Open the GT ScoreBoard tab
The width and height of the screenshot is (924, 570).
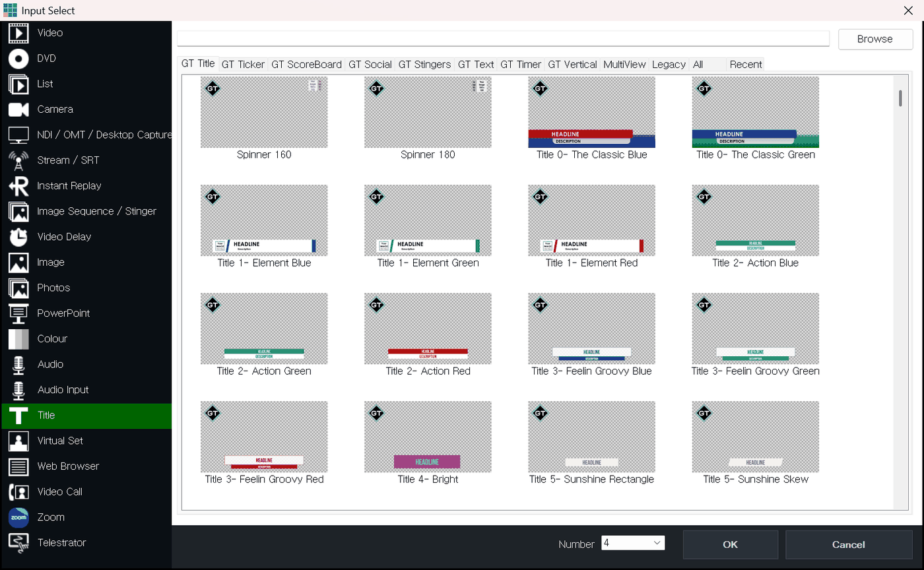[307, 64]
